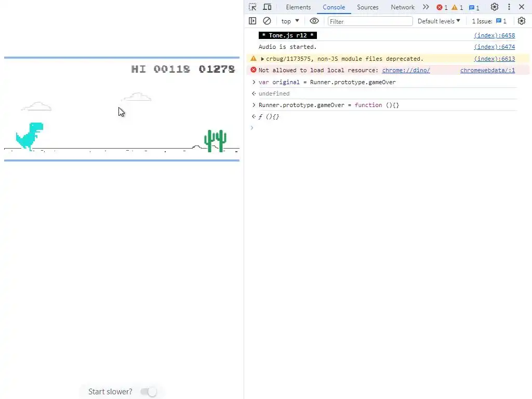Focus the console Filter field
Image resolution: width=532 pixels, height=399 pixels.
click(370, 21)
